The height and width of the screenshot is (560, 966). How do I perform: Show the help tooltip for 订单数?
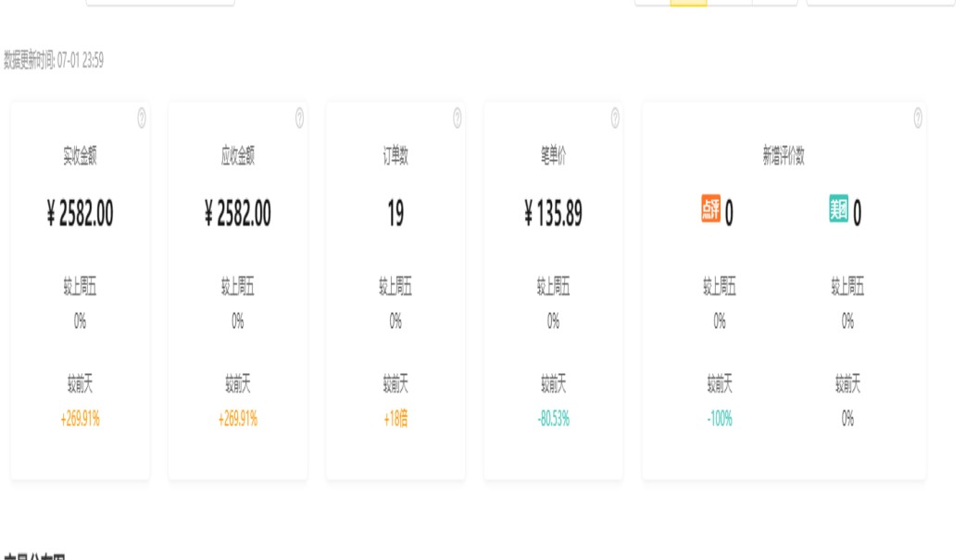point(458,118)
